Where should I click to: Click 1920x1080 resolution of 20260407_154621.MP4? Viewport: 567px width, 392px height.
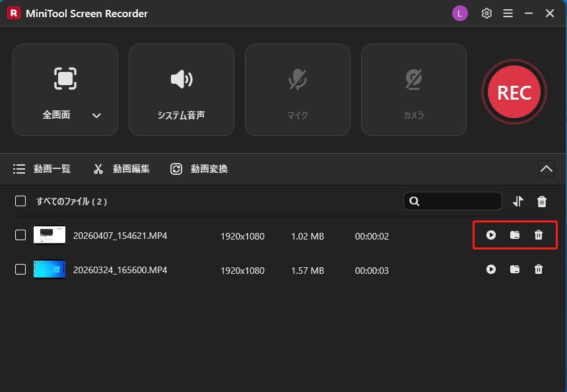click(243, 236)
